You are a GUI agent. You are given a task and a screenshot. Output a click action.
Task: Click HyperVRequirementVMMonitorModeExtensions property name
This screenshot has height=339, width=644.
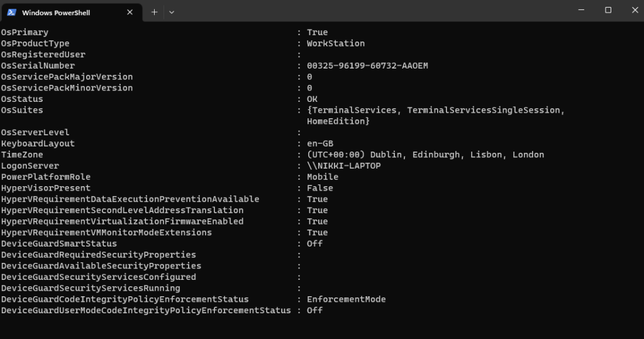tap(106, 232)
